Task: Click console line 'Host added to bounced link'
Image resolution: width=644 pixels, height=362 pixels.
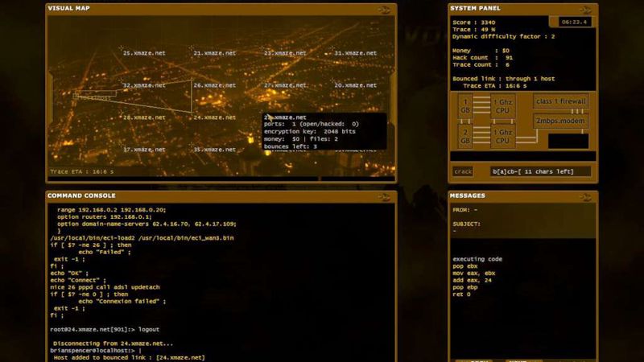Action: 129,357
